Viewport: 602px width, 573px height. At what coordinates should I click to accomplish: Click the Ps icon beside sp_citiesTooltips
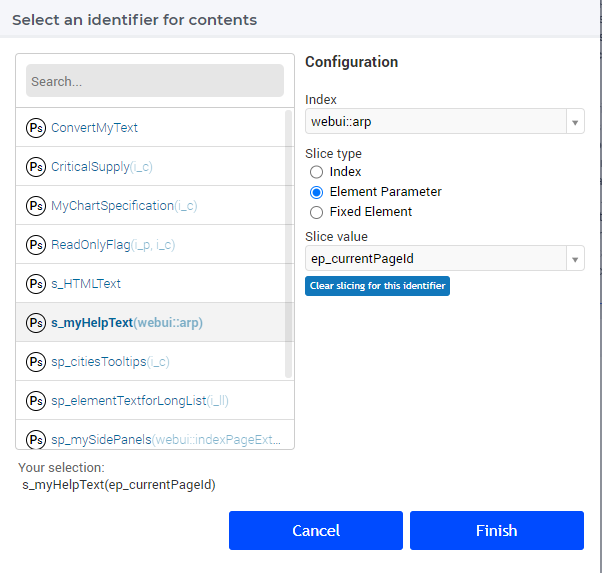tap(36, 362)
